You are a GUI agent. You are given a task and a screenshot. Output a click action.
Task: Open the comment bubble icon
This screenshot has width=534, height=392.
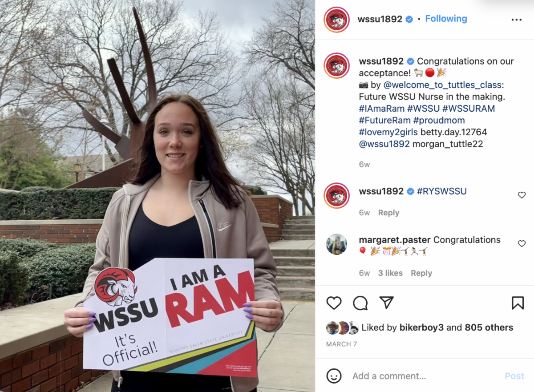click(x=360, y=303)
